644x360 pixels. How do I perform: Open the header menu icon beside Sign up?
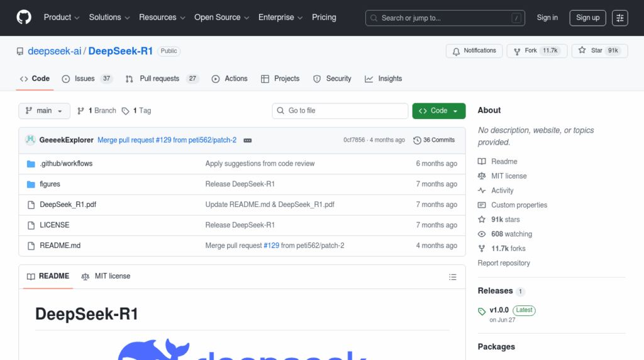click(619, 18)
